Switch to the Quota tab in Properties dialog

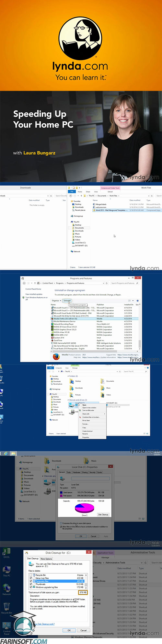[99, 472]
